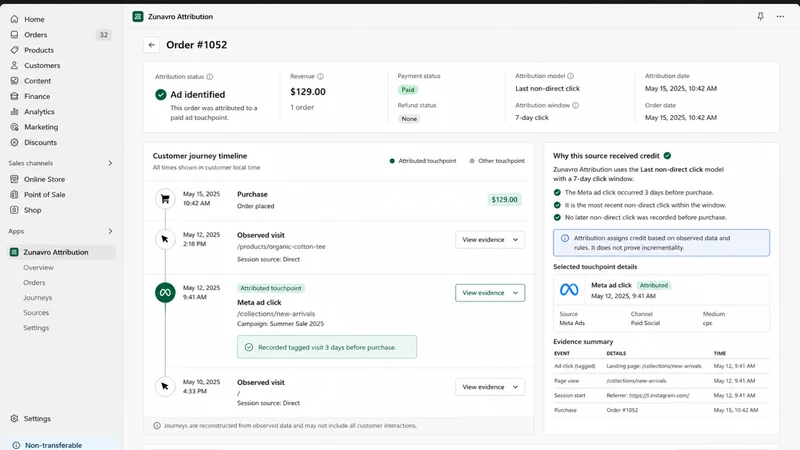Image resolution: width=800 pixels, height=450 pixels.
Task: Open View evidence for May 12 2:18 PM visit
Action: (x=490, y=240)
